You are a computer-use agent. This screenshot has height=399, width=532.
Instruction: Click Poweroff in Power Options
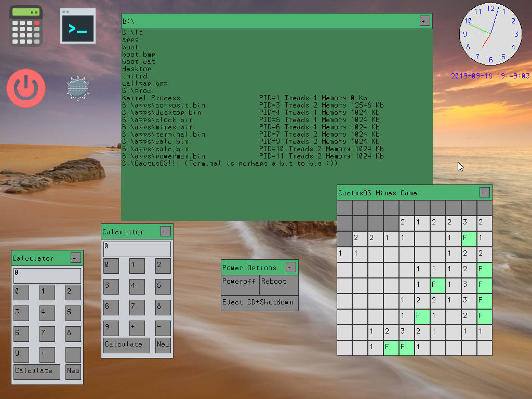click(240, 285)
